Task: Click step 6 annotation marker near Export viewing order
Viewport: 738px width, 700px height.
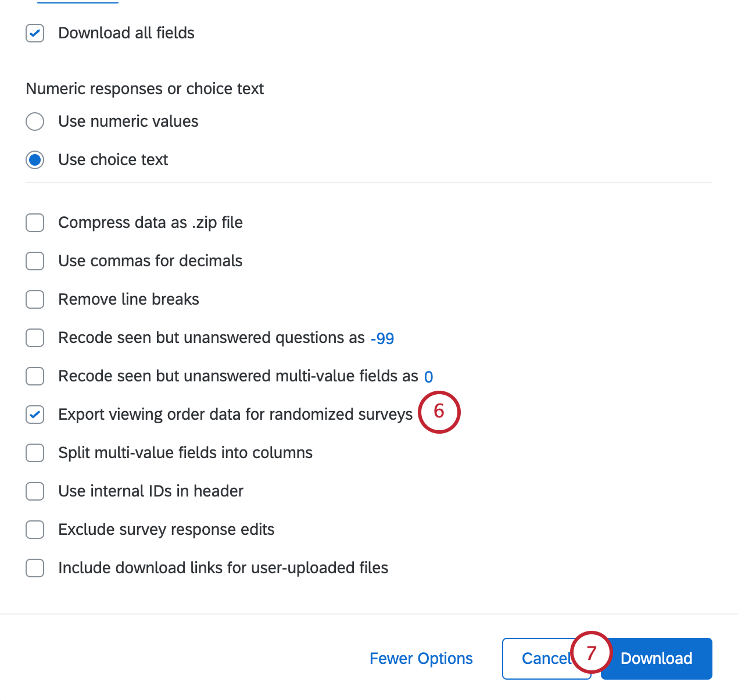Action: point(439,412)
